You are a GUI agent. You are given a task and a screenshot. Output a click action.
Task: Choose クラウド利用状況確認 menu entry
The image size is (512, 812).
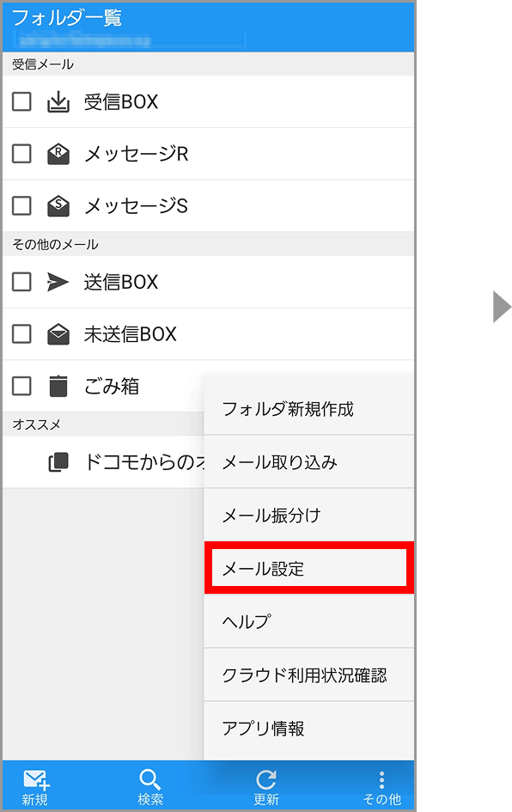[x=309, y=675]
